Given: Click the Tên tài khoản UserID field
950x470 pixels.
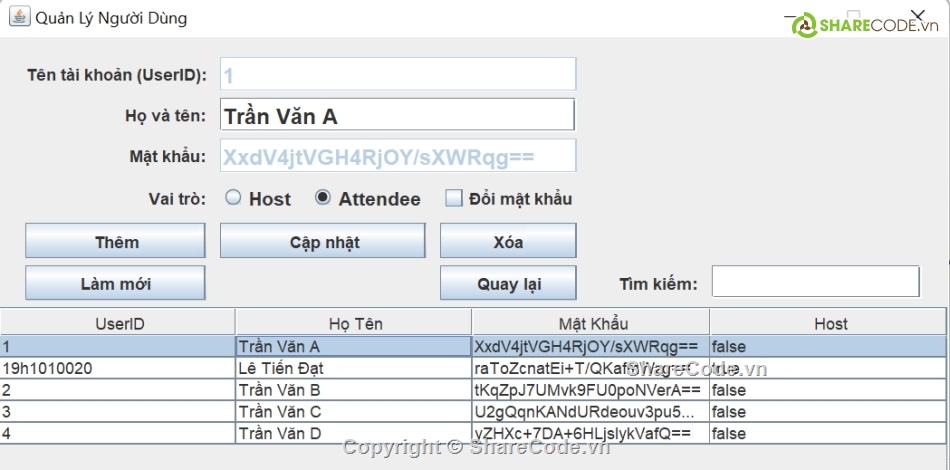Looking at the screenshot, I should (x=398, y=75).
